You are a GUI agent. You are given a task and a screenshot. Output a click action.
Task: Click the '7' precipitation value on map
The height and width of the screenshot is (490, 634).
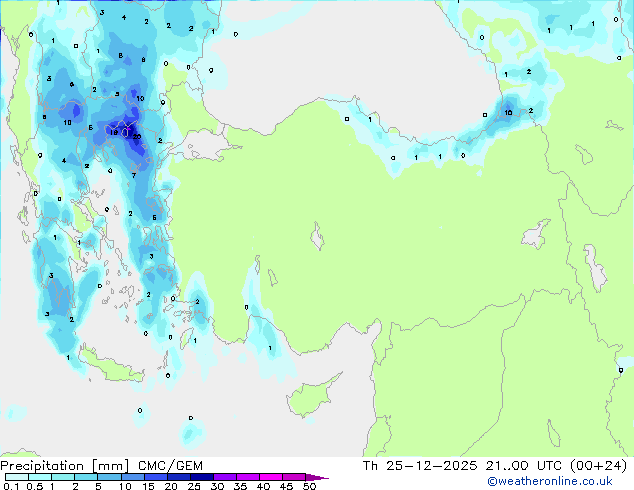[x=133, y=175]
